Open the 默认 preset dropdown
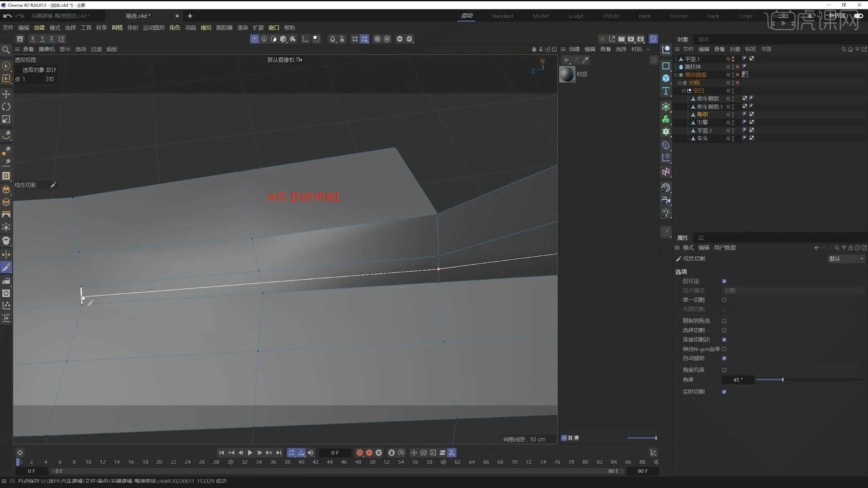The image size is (868, 488). pyautogui.click(x=846, y=258)
